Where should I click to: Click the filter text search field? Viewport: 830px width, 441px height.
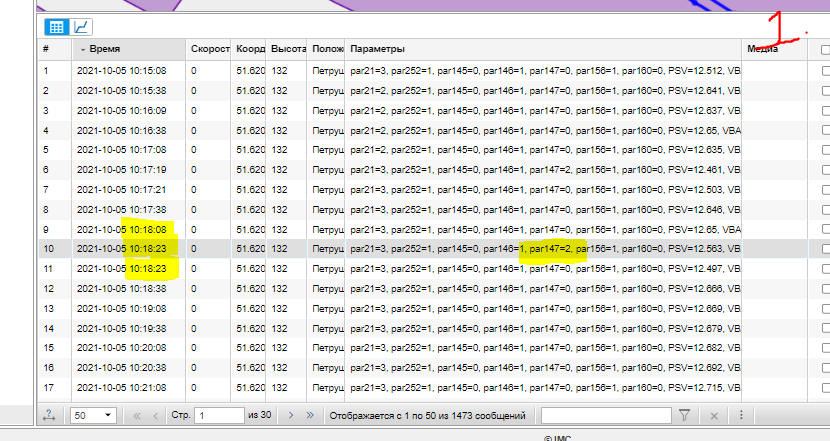click(606, 415)
